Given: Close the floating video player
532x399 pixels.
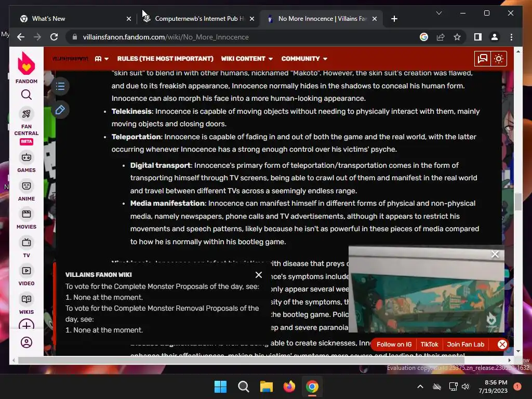Looking at the screenshot, I should [495, 254].
